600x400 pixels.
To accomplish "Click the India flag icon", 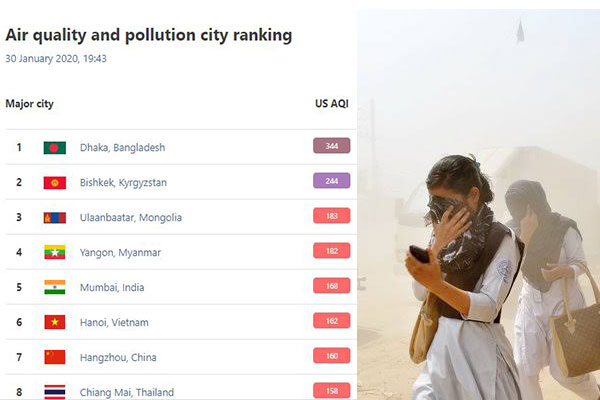I will [x=55, y=287].
